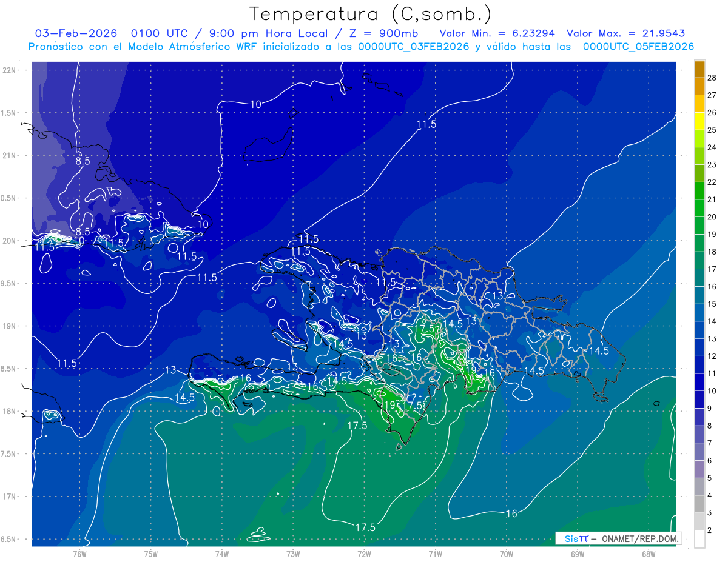Image resolution: width=728 pixels, height=562 pixels.
Task: Select legend scale value '12'
Action: [x=712, y=356]
